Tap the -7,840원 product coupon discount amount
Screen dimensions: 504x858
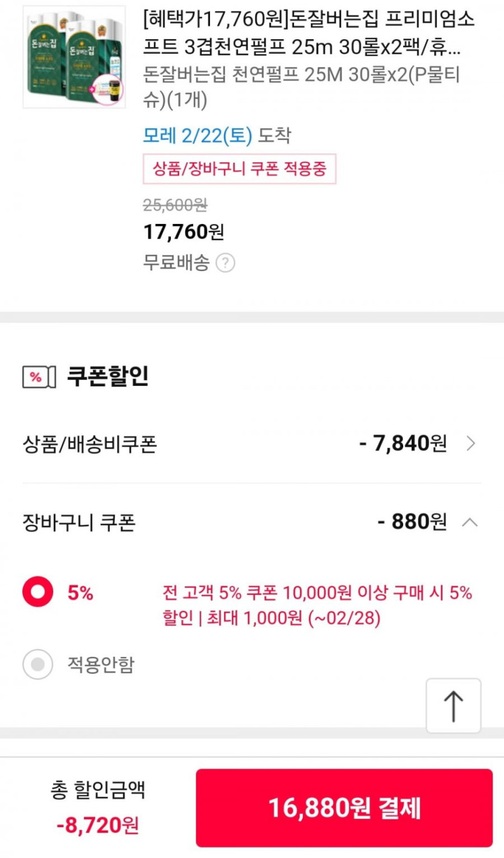pyautogui.click(x=403, y=444)
